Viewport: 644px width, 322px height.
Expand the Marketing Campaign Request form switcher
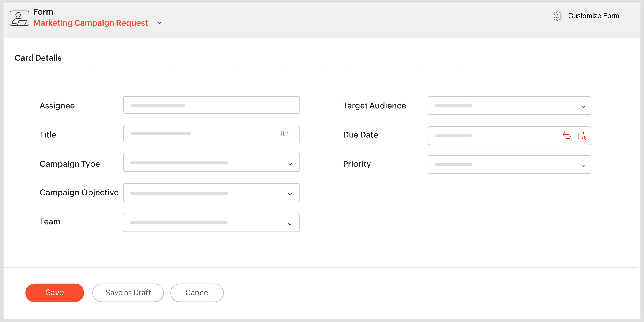(160, 23)
